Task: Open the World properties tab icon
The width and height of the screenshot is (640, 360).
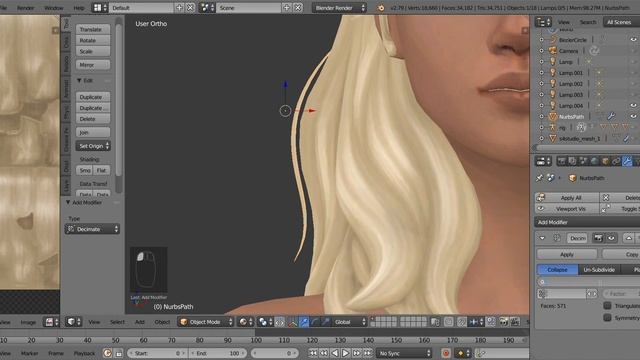Action: click(x=594, y=161)
